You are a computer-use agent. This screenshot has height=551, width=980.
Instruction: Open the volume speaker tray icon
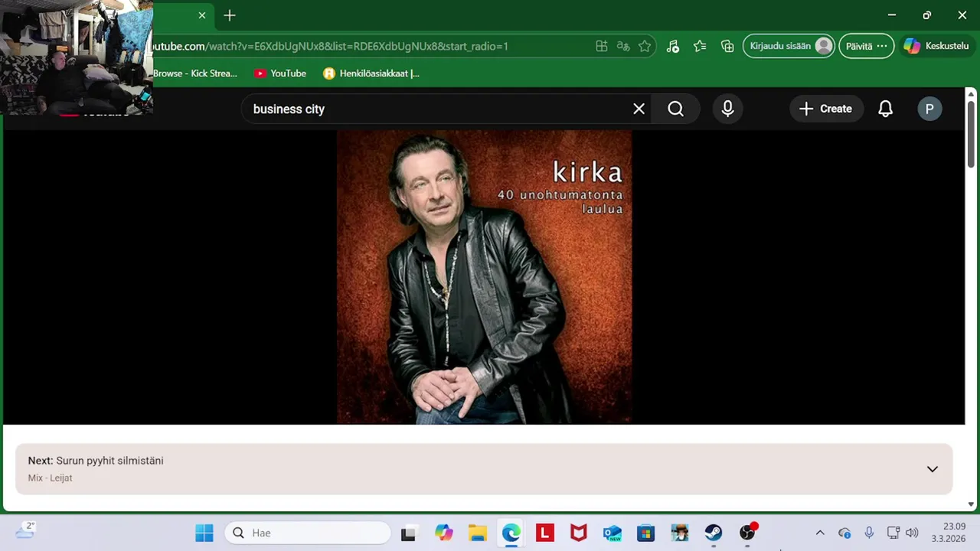point(912,533)
